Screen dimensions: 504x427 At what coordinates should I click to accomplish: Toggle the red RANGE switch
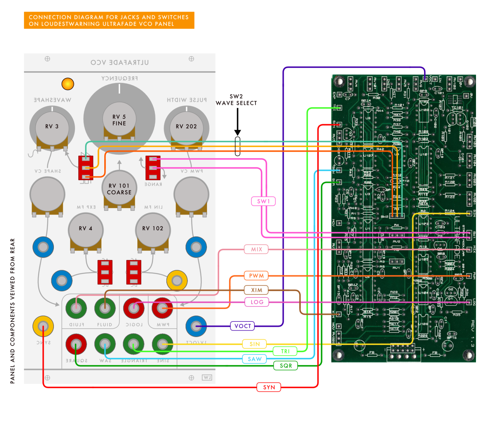[x=153, y=168]
